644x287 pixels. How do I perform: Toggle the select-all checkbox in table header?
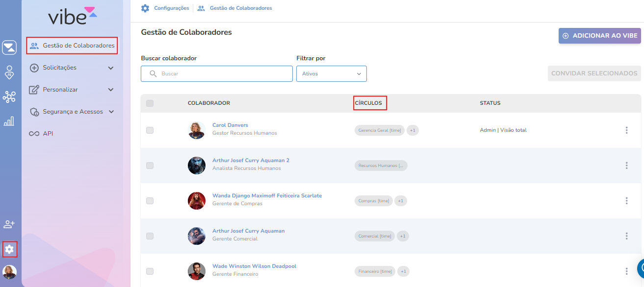(x=150, y=103)
